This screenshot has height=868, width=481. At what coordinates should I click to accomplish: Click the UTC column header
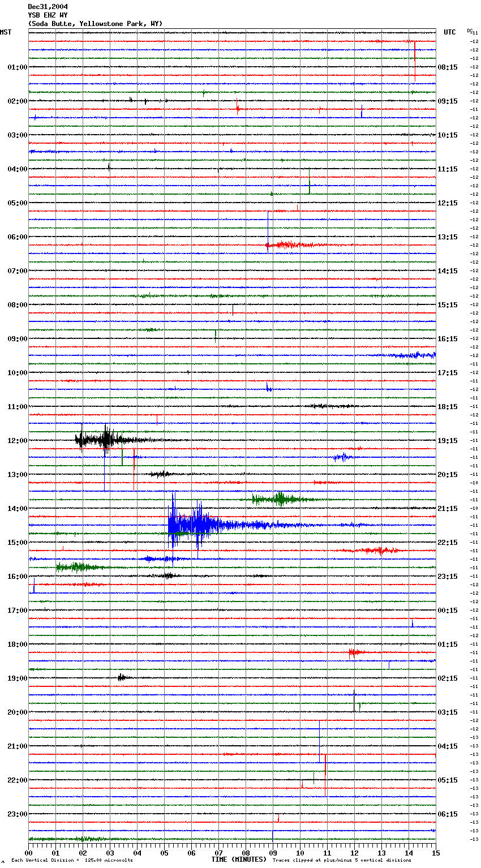coord(449,32)
